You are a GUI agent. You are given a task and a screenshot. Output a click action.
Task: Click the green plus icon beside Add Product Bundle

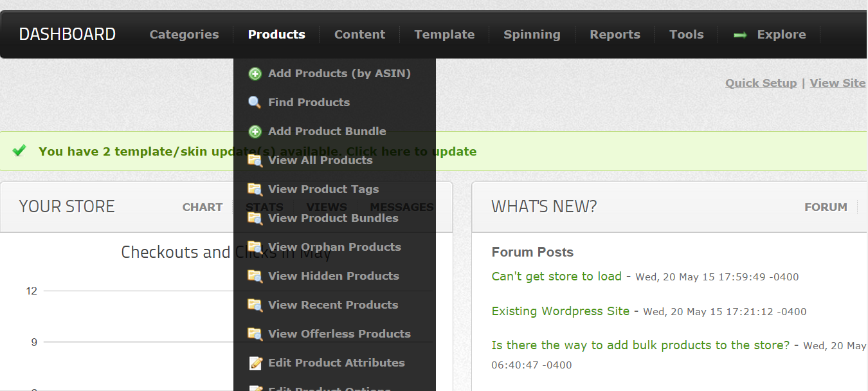(x=255, y=132)
